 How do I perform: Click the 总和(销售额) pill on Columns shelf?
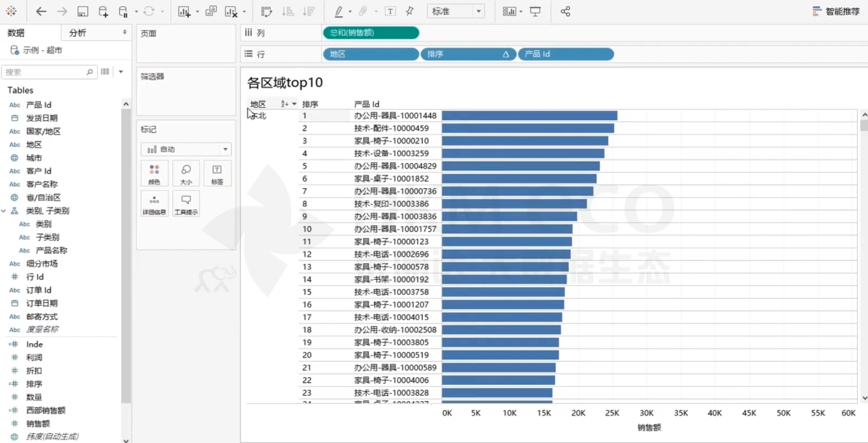tap(371, 33)
